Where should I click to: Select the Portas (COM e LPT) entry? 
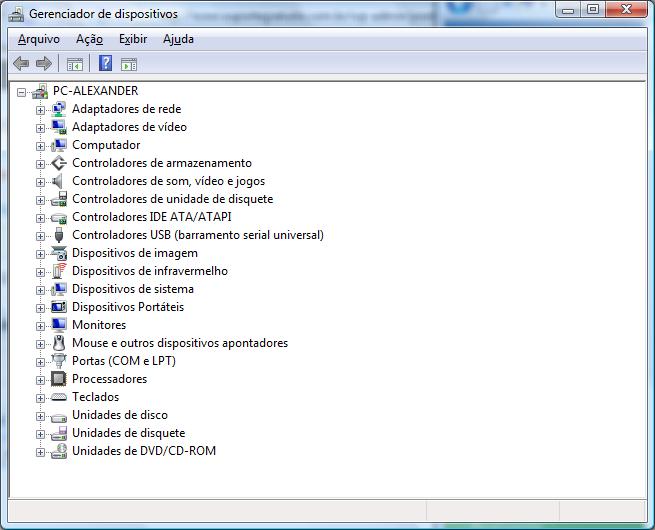123,361
